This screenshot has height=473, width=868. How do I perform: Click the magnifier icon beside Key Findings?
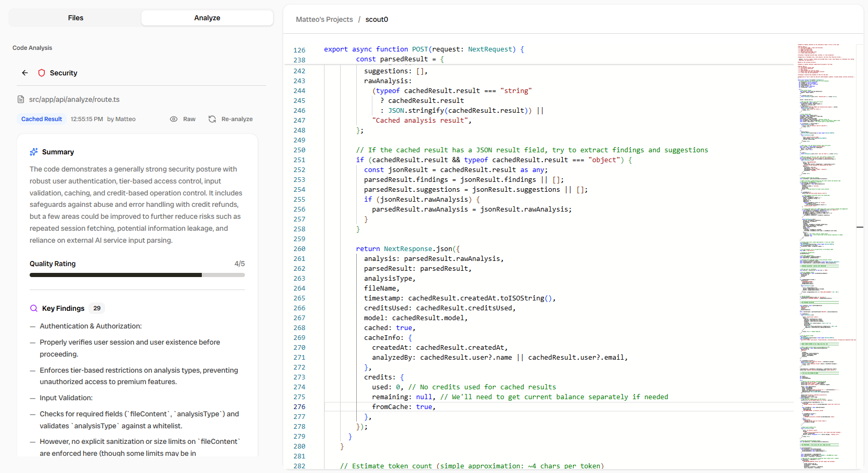point(34,308)
